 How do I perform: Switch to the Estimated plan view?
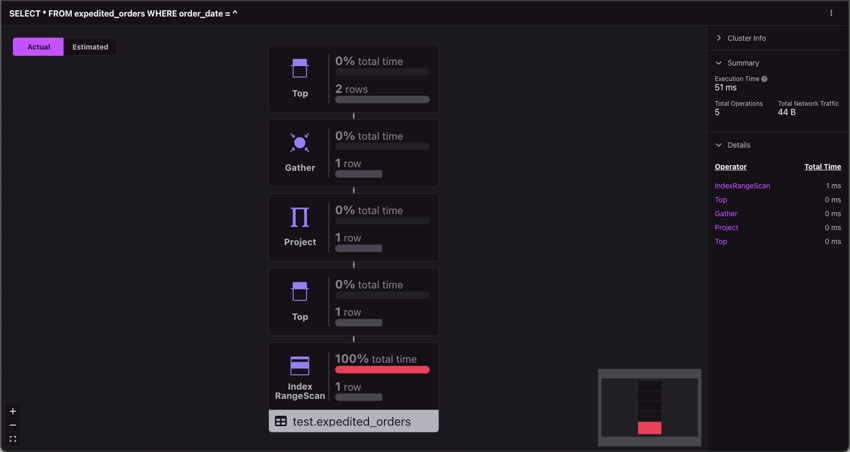(x=90, y=47)
